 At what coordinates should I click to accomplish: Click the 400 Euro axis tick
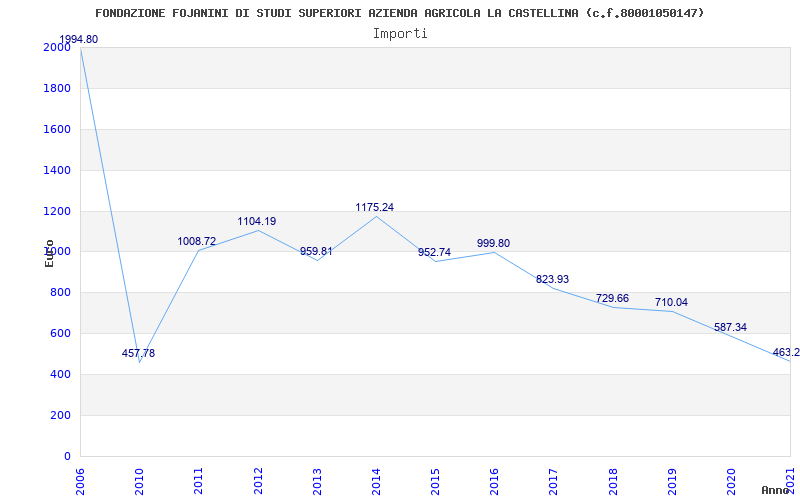(x=59, y=374)
